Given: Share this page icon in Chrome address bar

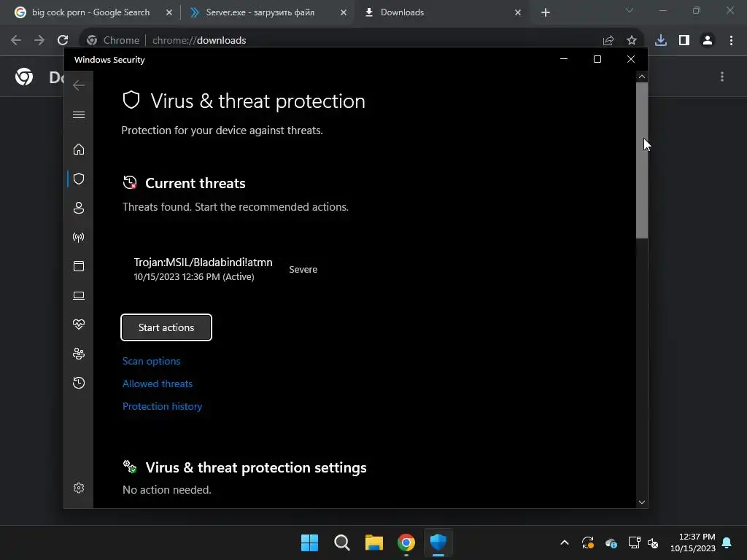Looking at the screenshot, I should point(608,41).
